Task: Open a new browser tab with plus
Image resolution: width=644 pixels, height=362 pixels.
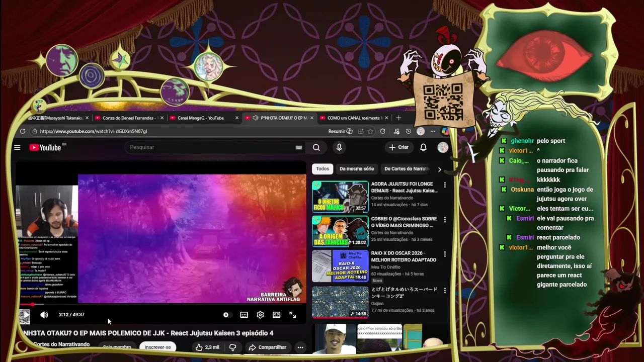Action: 398,118
